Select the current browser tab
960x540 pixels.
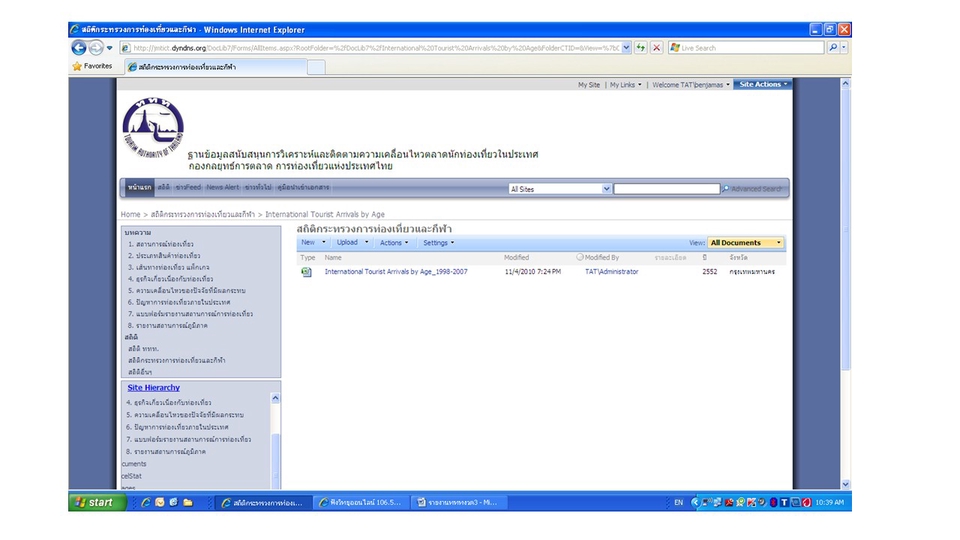click(216, 67)
